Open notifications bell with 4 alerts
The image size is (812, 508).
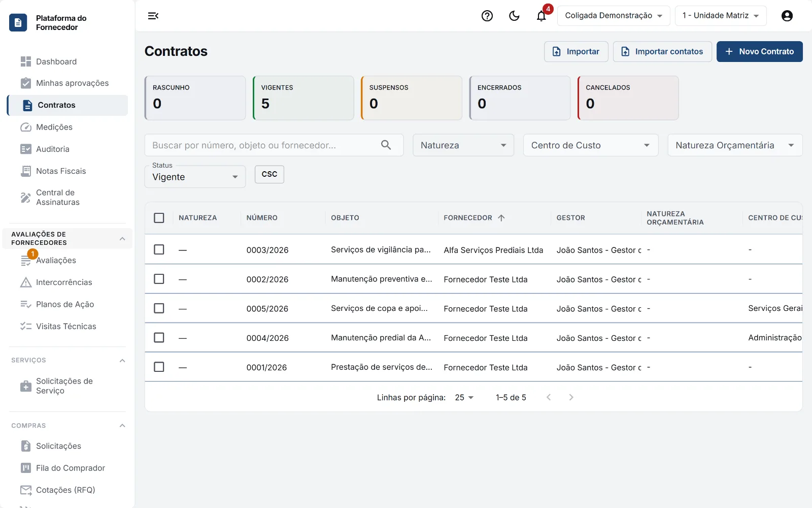pyautogui.click(x=542, y=16)
